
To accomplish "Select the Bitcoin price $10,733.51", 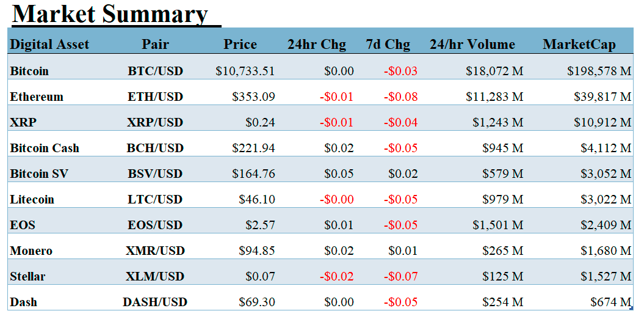I will click(245, 71).
